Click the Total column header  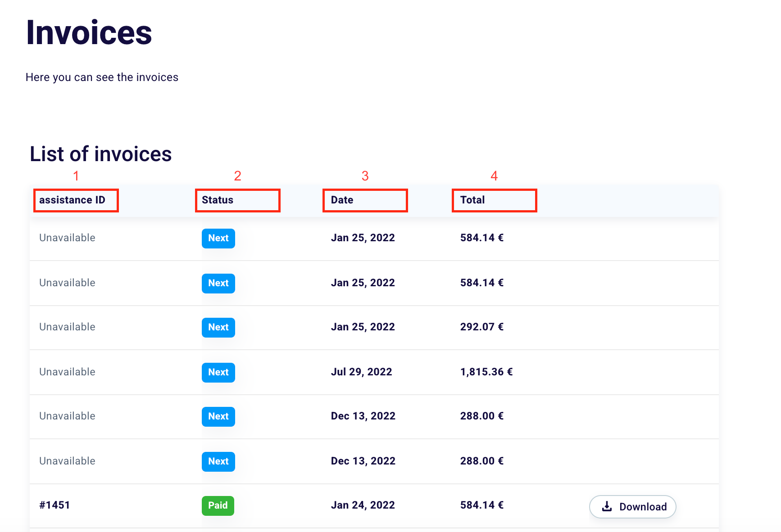tap(472, 200)
